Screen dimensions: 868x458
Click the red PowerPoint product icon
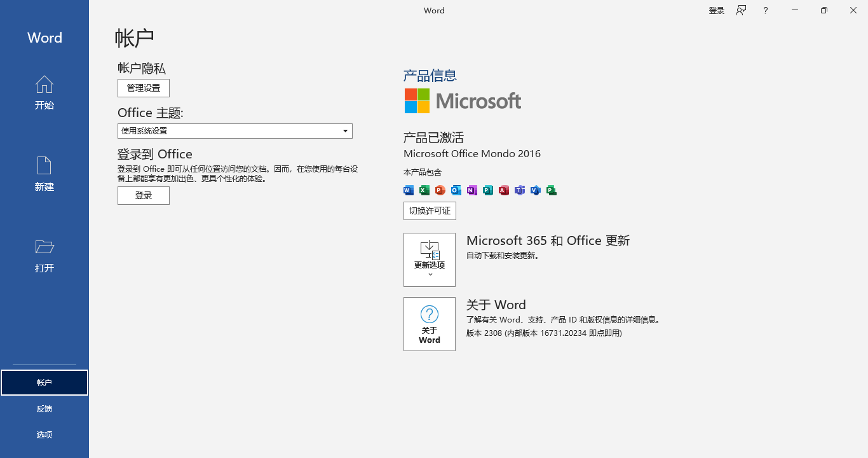(440, 190)
